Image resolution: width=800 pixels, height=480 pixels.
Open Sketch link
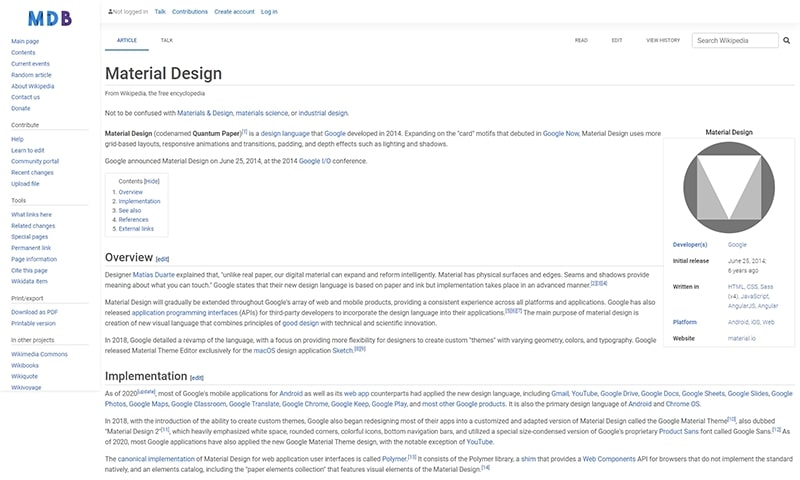pyautogui.click(x=343, y=351)
